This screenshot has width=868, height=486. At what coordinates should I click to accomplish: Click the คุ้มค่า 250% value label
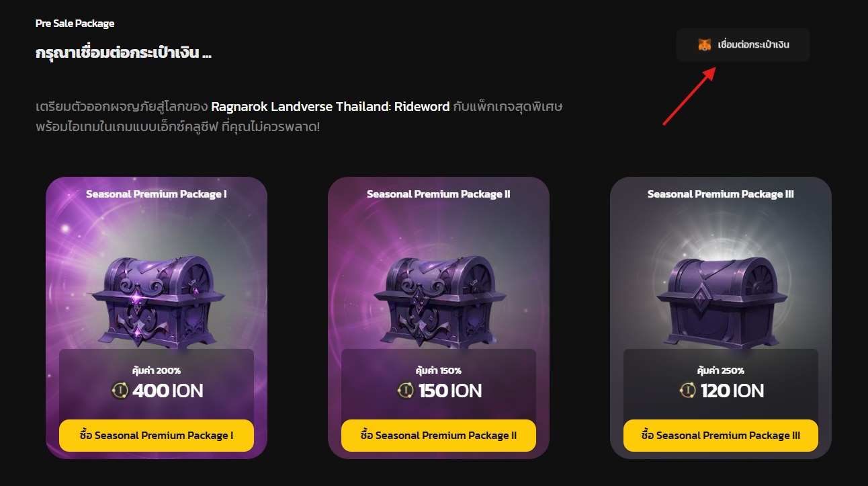pyautogui.click(x=721, y=370)
